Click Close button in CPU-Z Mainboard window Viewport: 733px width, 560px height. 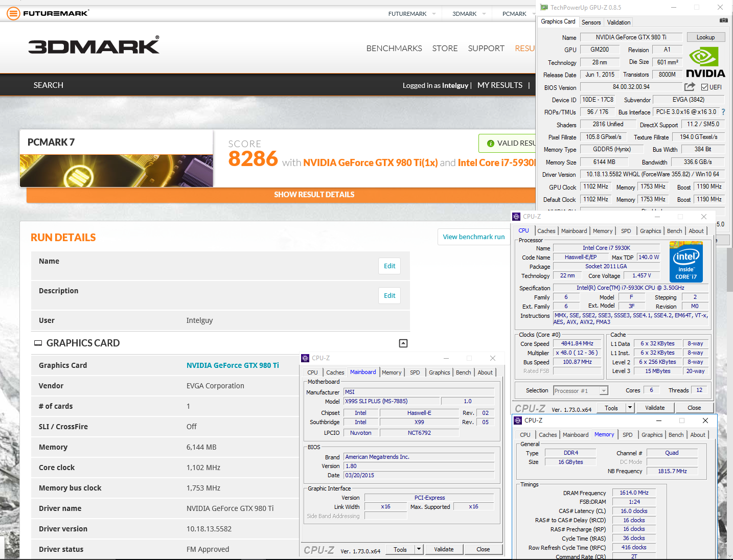(483, 549)
